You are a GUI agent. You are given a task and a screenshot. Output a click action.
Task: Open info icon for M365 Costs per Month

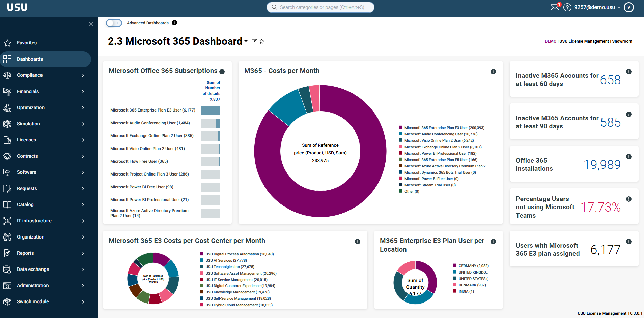click(x=493, y=72)
